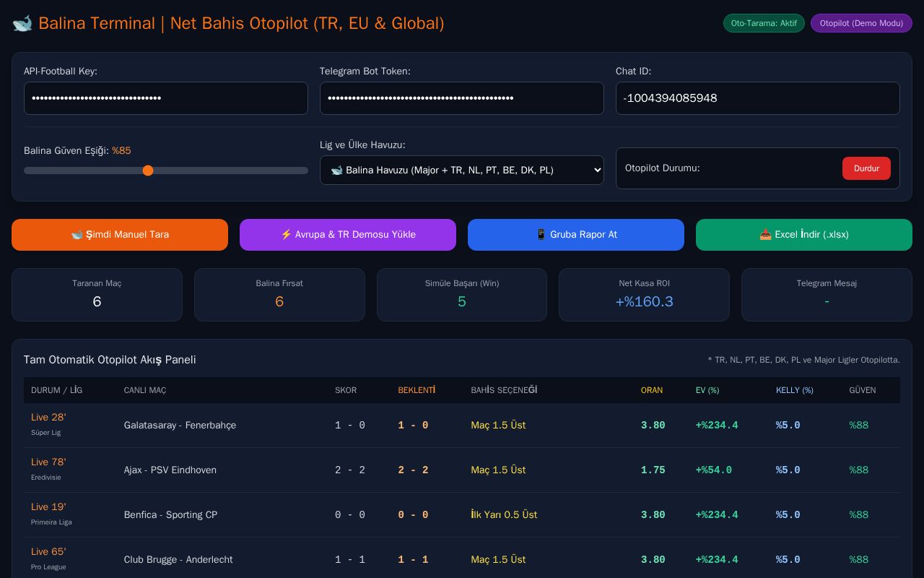Click odds 1.75 in Ajax row
924x578 pixels.
click(653, 470)
